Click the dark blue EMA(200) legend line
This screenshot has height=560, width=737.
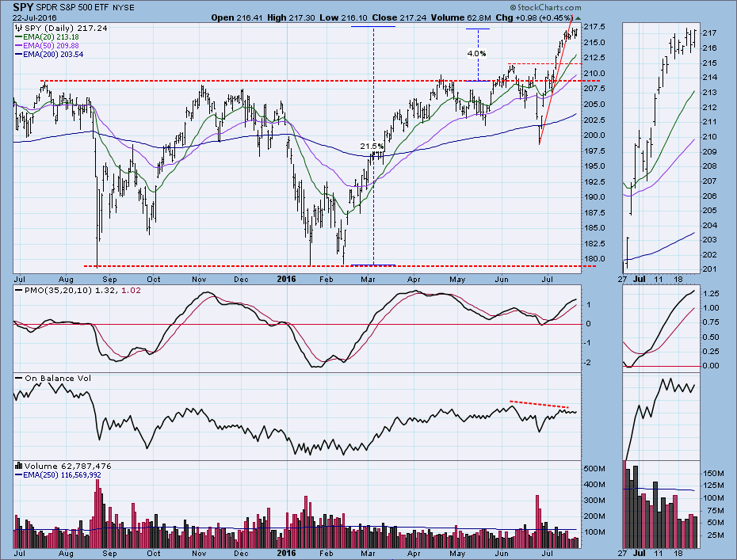click(19, 55)
